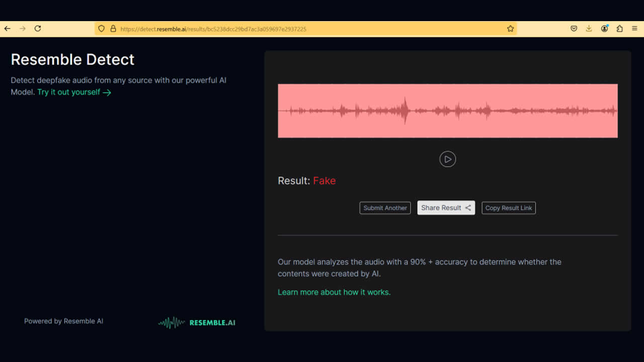Click the browser back arrow
Viewport: 644px width, 362px height.
[7, 29]
